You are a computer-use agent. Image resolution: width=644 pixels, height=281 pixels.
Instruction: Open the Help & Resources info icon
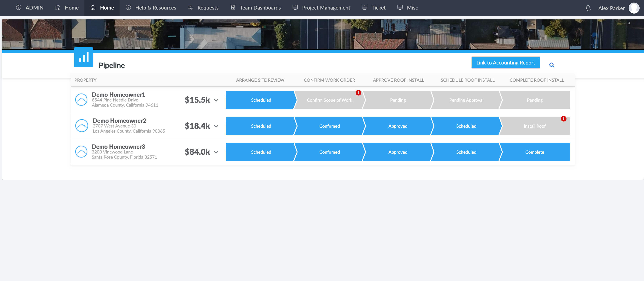(128, 8)
